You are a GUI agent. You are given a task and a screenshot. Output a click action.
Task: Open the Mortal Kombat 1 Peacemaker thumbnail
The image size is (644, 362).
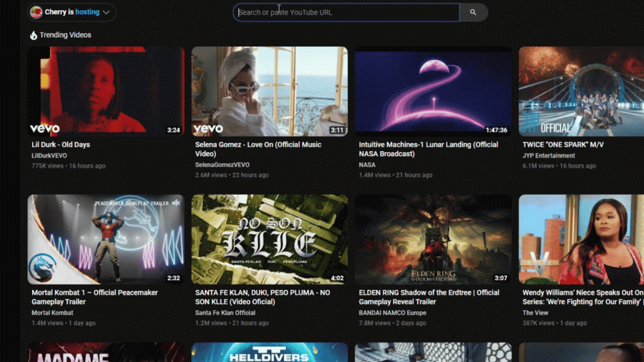point(106,239)
